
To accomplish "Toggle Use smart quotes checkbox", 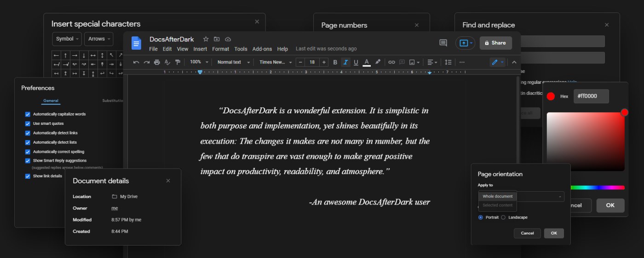I will click(28, 123).
